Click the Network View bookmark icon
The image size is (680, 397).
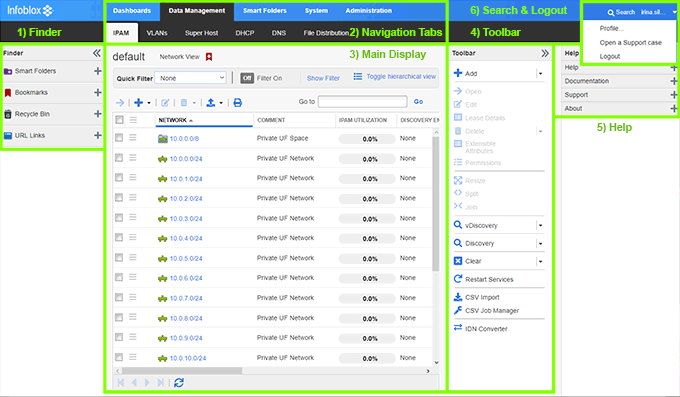pyautogui.click(x=209, y=57)
